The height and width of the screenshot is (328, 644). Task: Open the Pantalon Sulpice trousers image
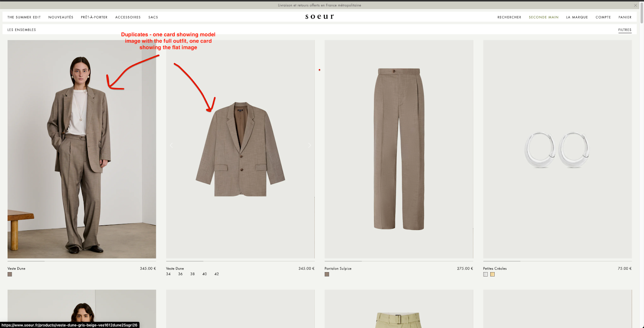(399, 149)
